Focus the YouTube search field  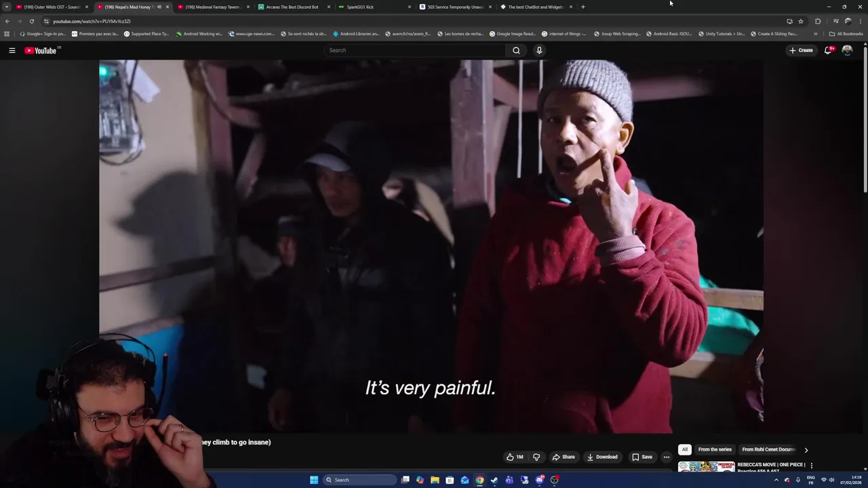pyautogui.click(x=415, y=50)
